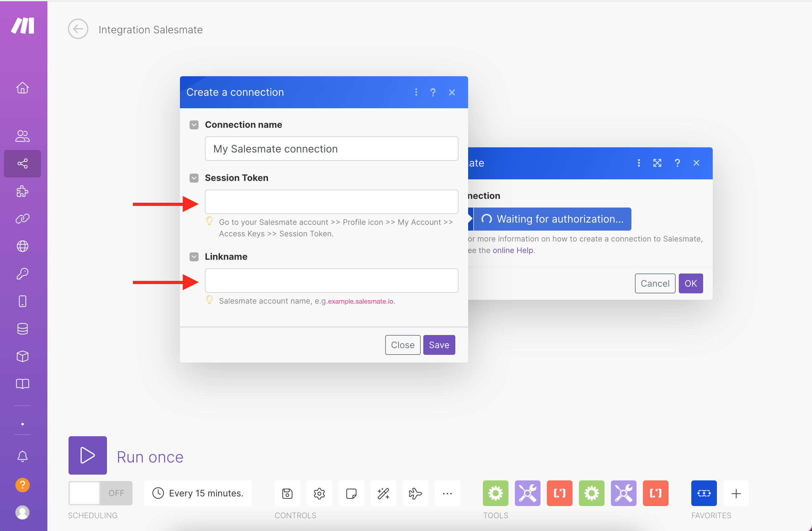
Task: Open the first purple Tools wrench icon
Action: coord(528,494)
